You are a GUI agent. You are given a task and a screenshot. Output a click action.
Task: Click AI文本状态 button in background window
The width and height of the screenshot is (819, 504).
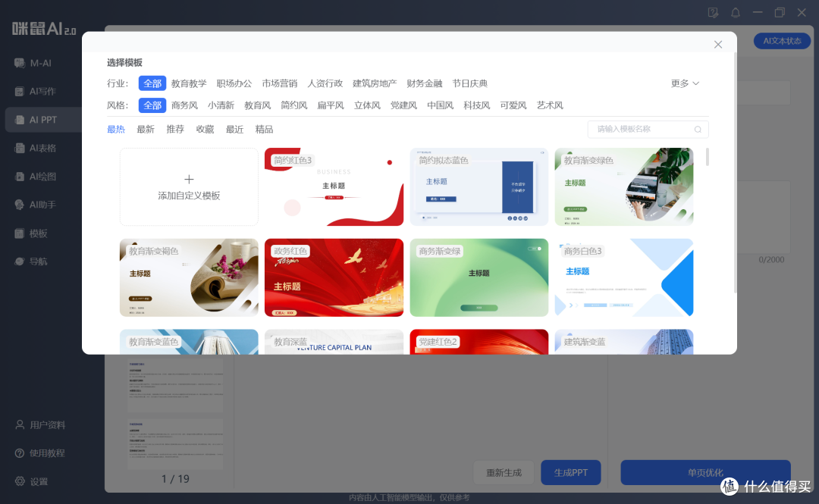[x=782, y=41]
